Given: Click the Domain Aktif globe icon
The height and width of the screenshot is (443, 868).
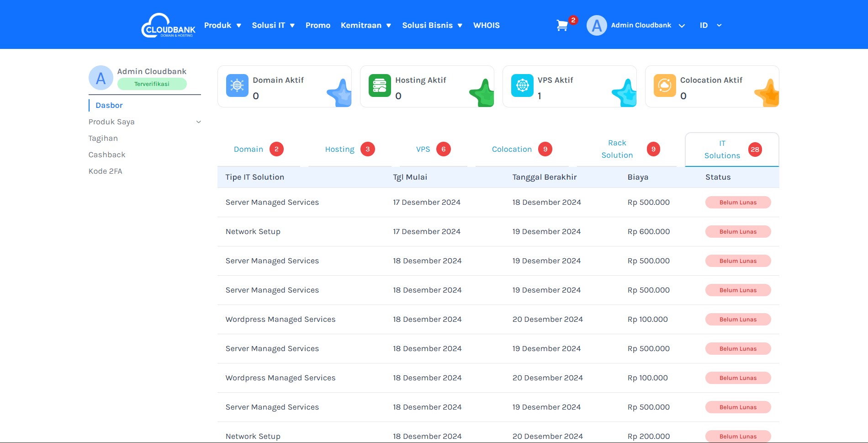Looking at the screenshot, I should coord(237,85).
